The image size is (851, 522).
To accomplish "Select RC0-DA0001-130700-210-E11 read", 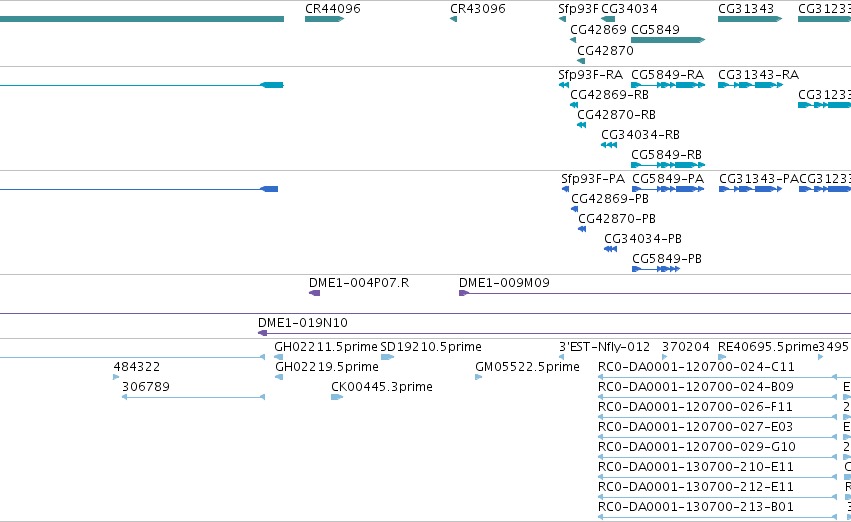I will (x=717, y=478).
